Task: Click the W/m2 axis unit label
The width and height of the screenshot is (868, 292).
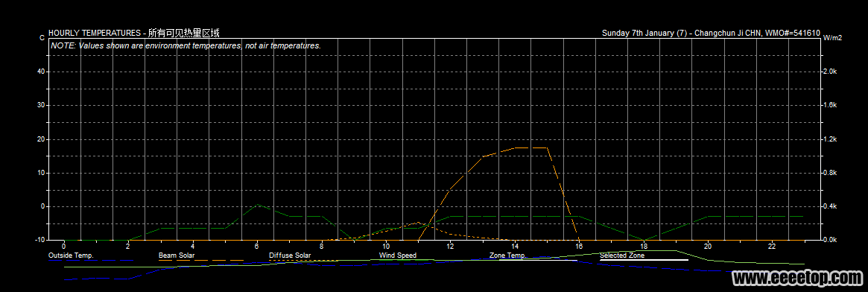Action: point(832,38)
